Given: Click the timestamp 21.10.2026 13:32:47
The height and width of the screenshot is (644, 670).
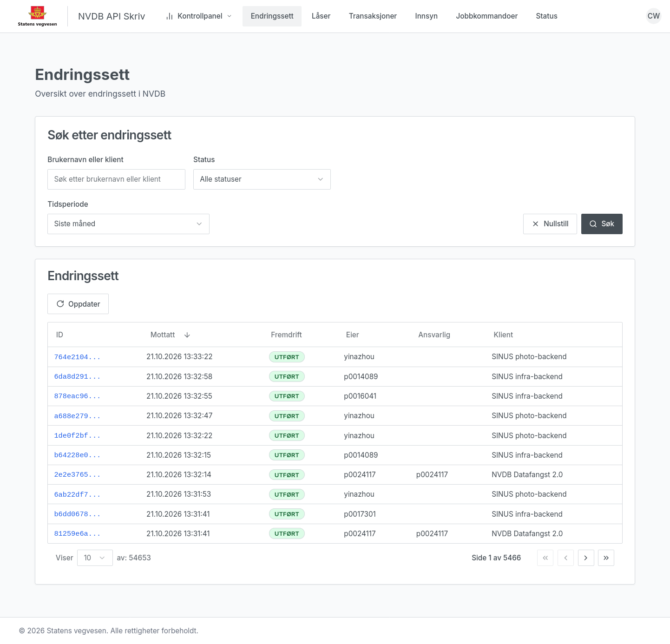Looking at the screenshot, I should (179, 415).
